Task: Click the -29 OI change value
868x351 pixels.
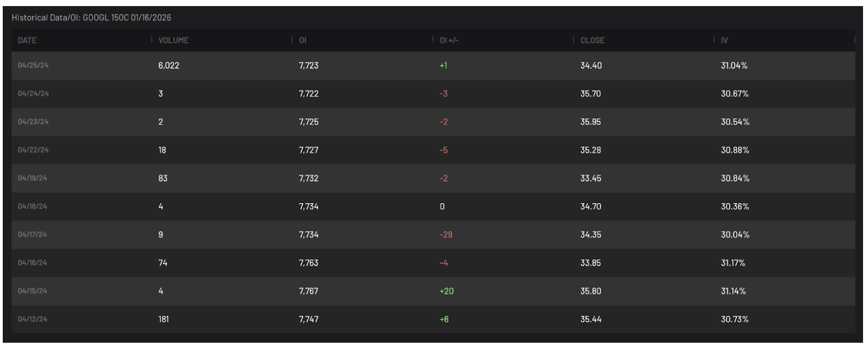Action: [446, 235]
